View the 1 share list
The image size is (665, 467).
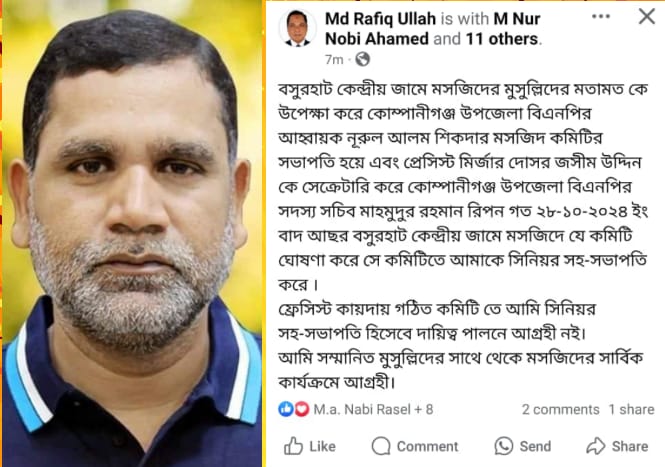pyautogui.click(x=631, y=409)
